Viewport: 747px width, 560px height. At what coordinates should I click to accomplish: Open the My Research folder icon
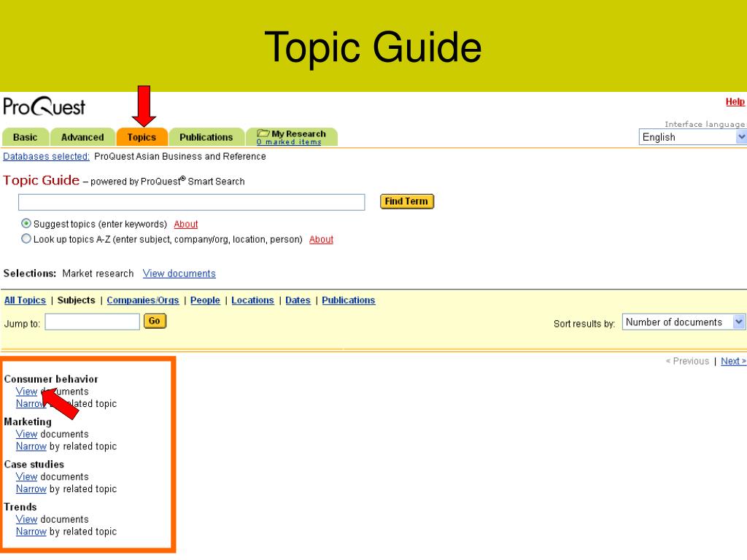click(x=263, y=133)
